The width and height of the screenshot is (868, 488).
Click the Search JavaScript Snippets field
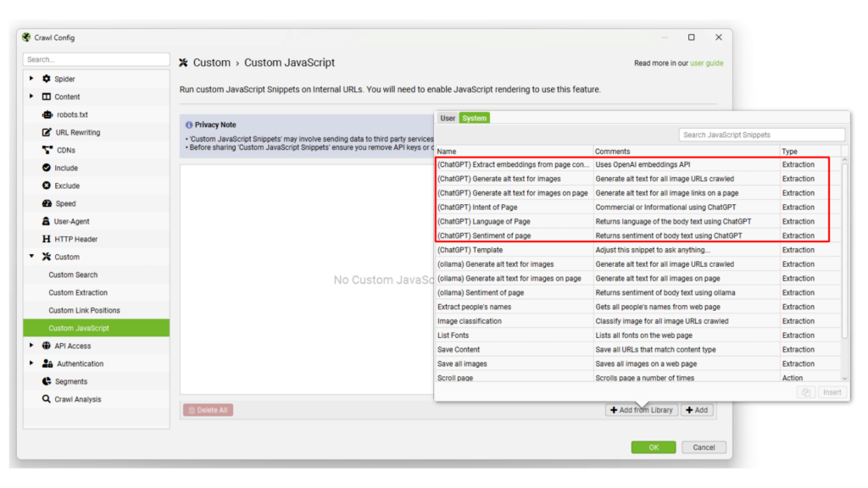(762, 135)
